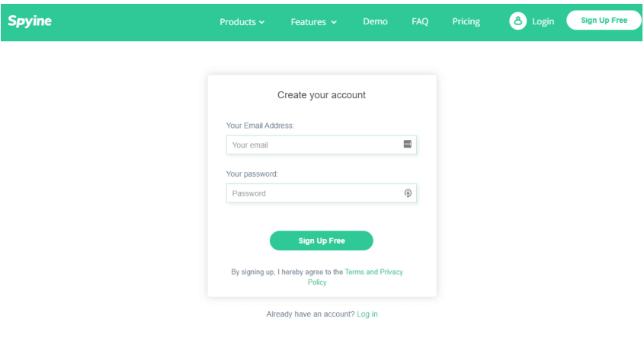Click the key icon in password field
The height and width of the screenshot is (344, 644).
408,193
